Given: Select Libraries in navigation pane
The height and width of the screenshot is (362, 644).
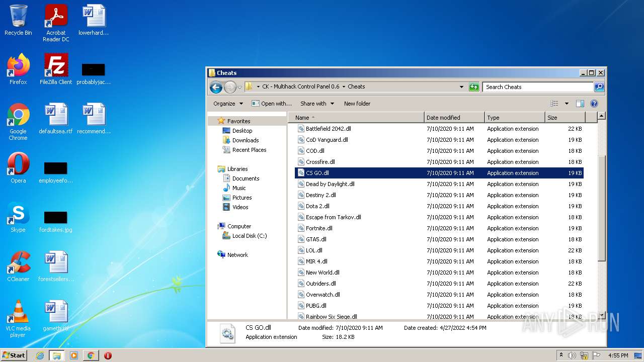Looking at the screenshot, I should (237, 169).
